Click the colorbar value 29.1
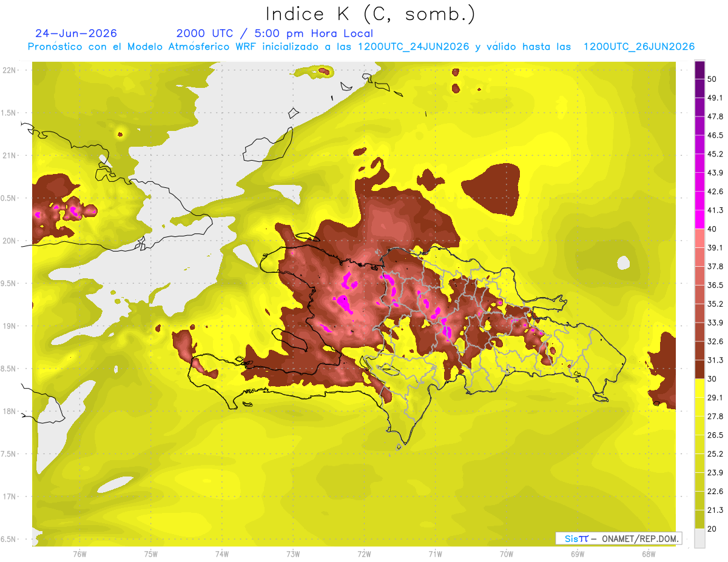The width and height of the screenshot is (728, 562). (x=715, y=398)
